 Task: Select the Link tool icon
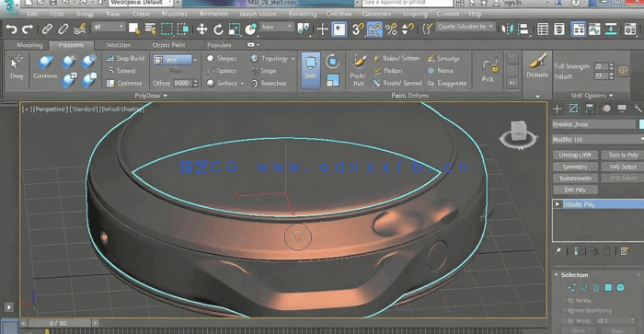47,29
